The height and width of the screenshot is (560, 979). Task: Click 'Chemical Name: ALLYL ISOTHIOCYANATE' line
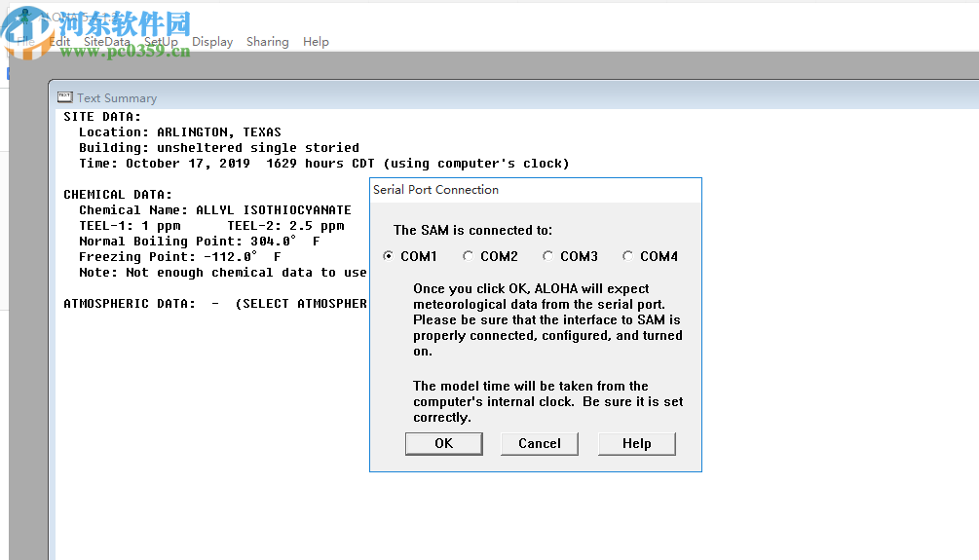214,210
